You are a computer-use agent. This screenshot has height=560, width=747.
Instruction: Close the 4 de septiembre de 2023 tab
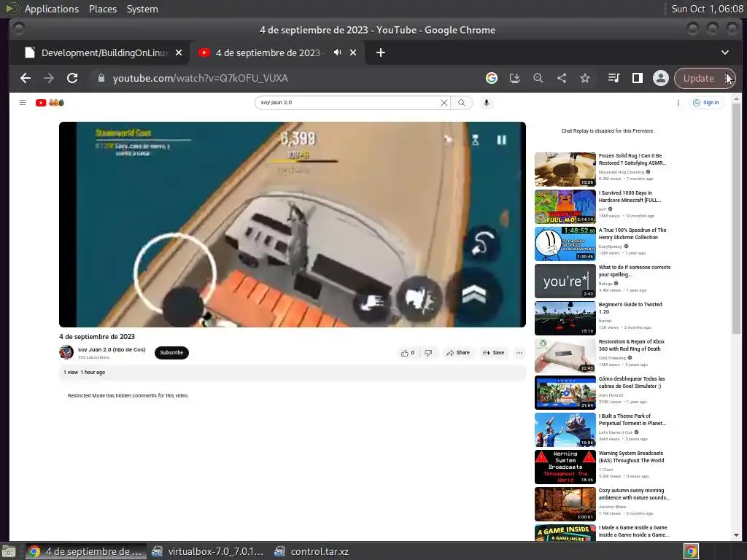(353, 52)
